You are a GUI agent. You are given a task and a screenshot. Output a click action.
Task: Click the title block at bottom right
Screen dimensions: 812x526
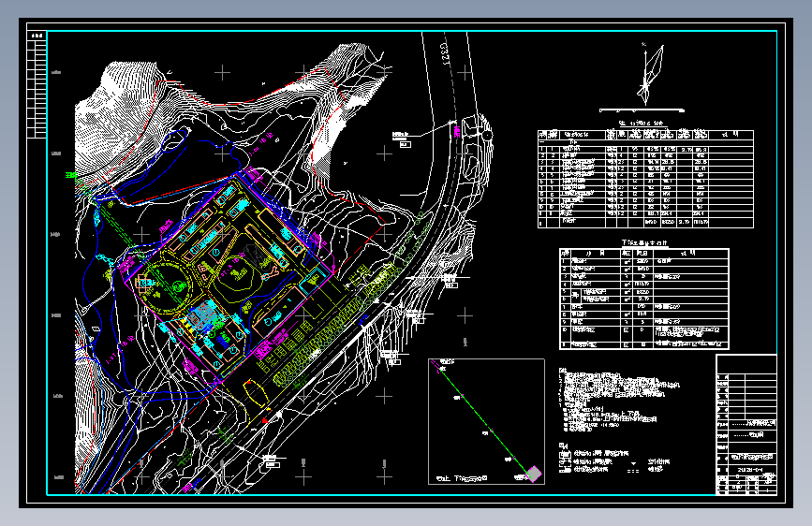(x=746, y=425)
